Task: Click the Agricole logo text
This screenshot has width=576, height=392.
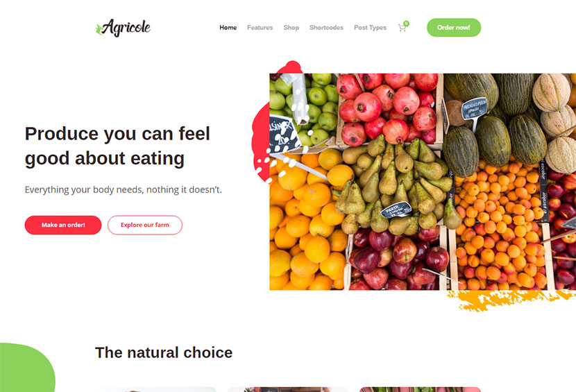Action: 126,28
